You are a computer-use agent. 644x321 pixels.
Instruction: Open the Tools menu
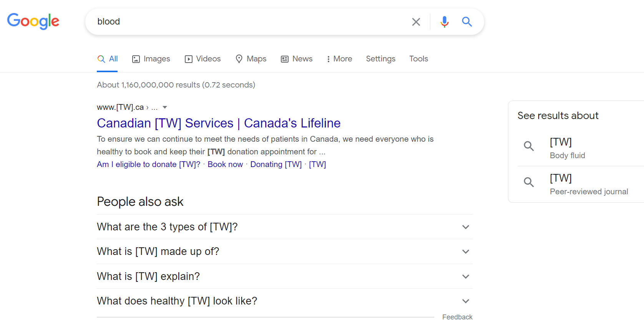click(x=418, y=59)
